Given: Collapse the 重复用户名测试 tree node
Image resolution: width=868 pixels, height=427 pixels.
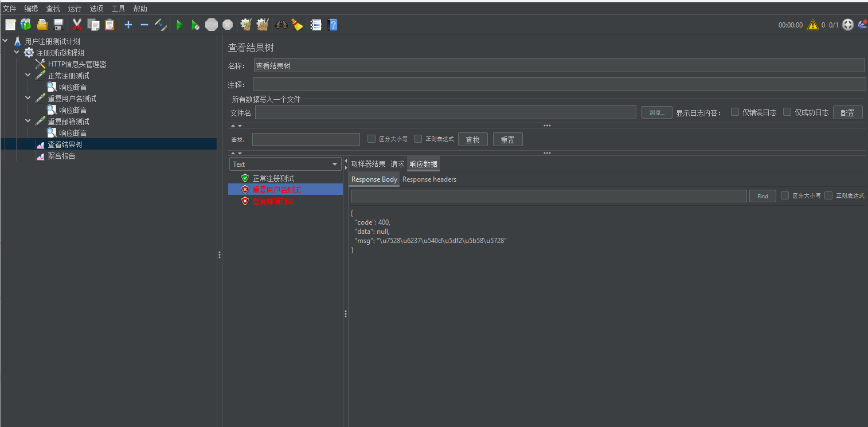Looking at the screenshot, I should point(28,98).
